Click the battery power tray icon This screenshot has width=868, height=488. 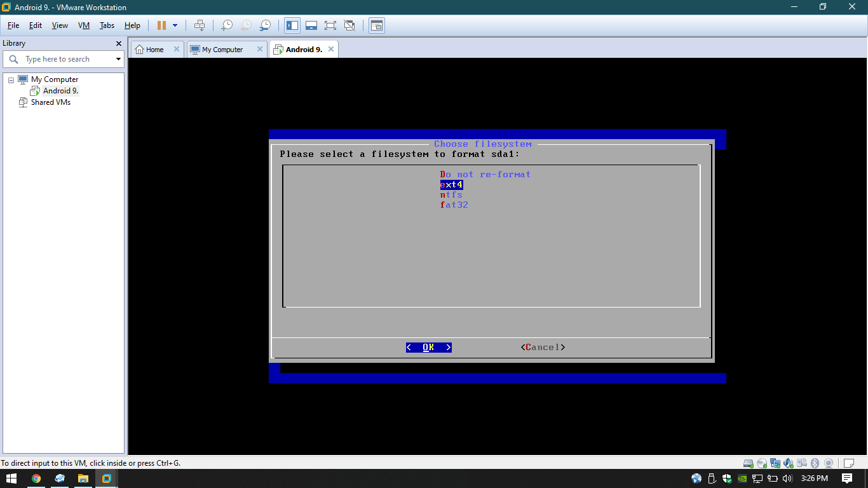(x=773, y=478)
